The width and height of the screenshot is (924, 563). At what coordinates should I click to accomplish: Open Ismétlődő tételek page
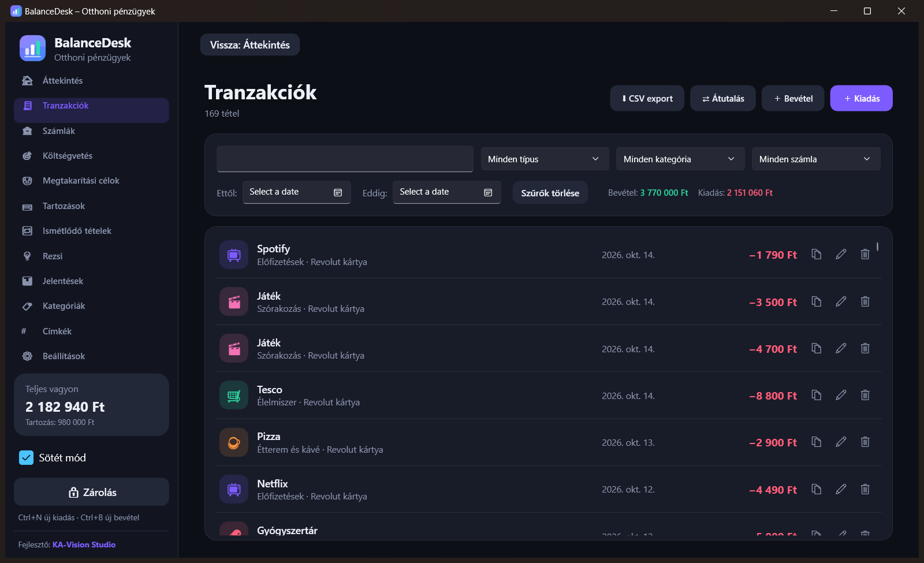(91, 231)
